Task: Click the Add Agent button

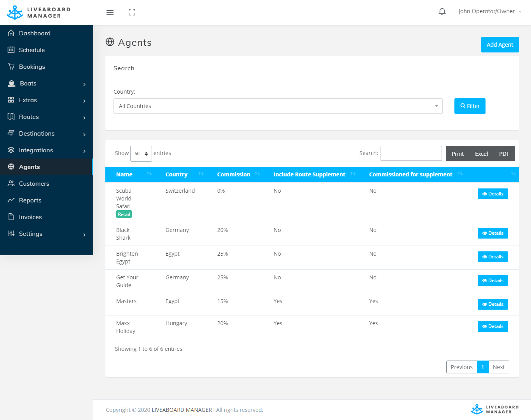Action: click(500, 45)
